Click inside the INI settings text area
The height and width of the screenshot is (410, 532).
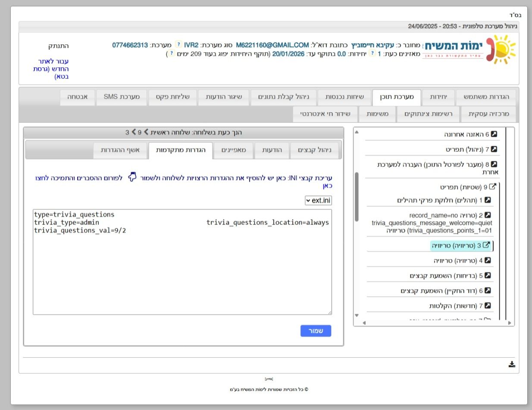pos(182,262)
